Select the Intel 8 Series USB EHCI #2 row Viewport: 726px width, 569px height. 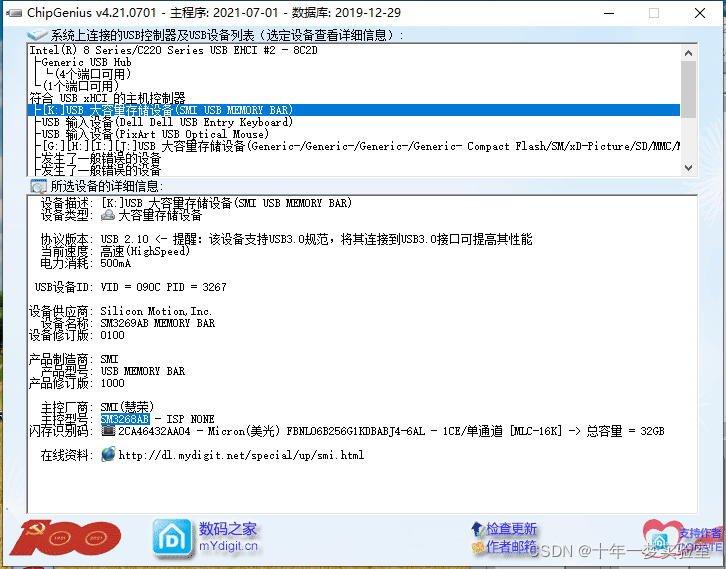(x=354, y=50)
